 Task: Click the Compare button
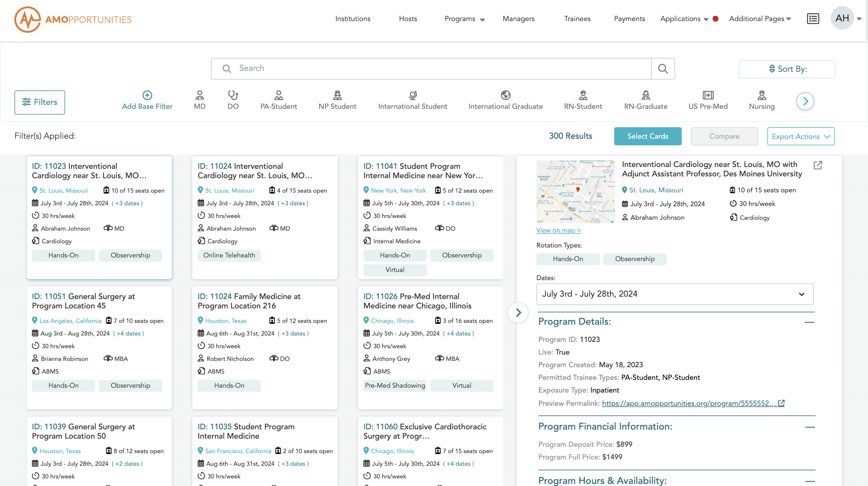coord(724,136)
